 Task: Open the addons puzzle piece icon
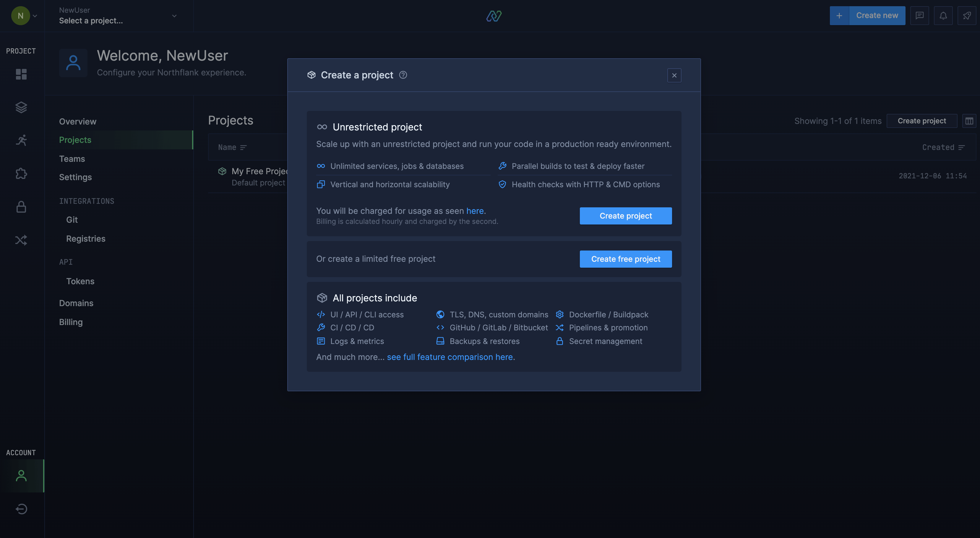point(21,174)
